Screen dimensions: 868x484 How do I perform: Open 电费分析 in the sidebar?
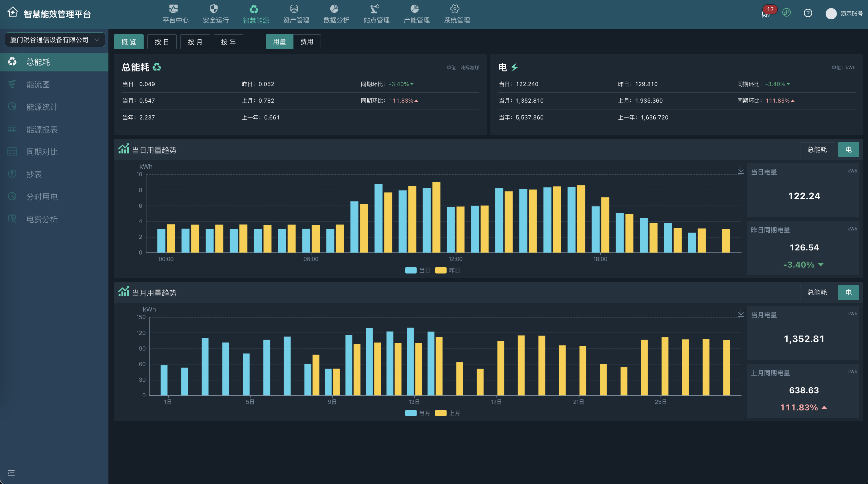tap(42, 219)
